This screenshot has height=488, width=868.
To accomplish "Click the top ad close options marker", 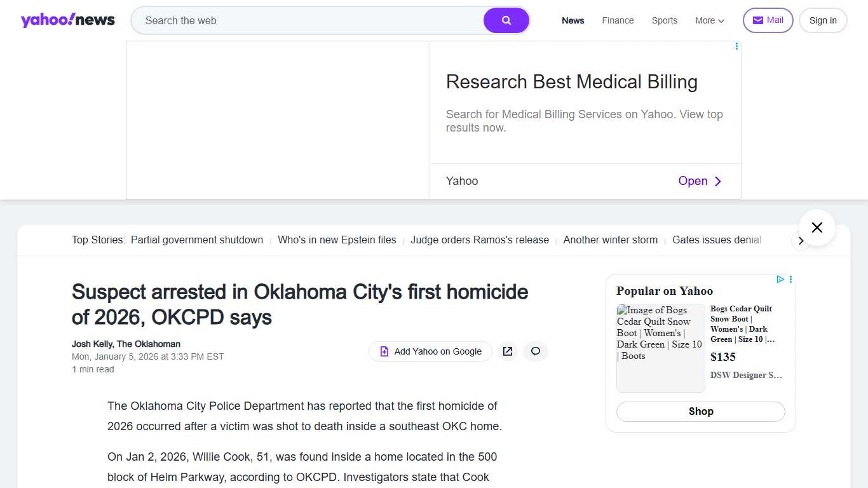I will click(736, 46).
